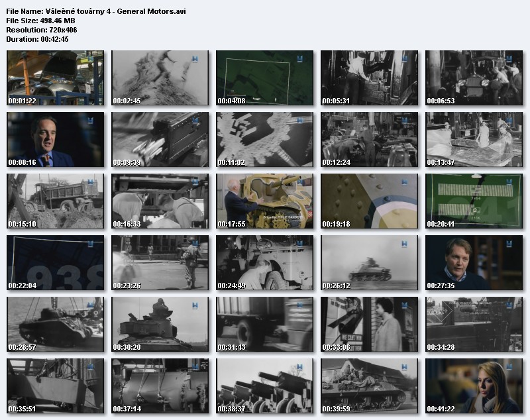Click the green map frame at 00:04:08
This screenshot has height=420, width=530.
pos(264,78)
